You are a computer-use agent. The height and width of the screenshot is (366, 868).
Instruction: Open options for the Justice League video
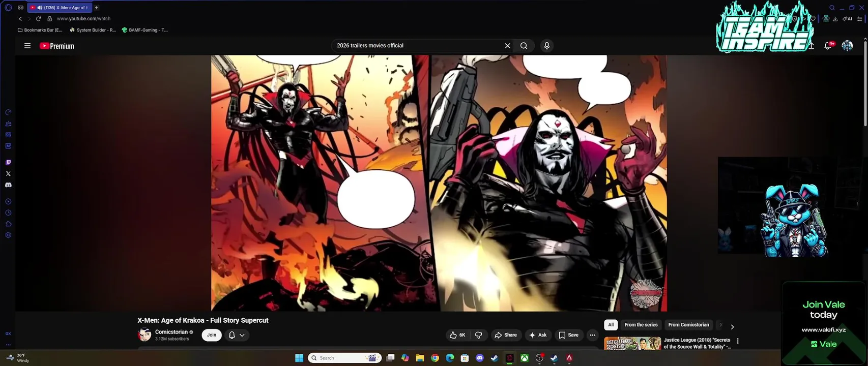[738, 341]
